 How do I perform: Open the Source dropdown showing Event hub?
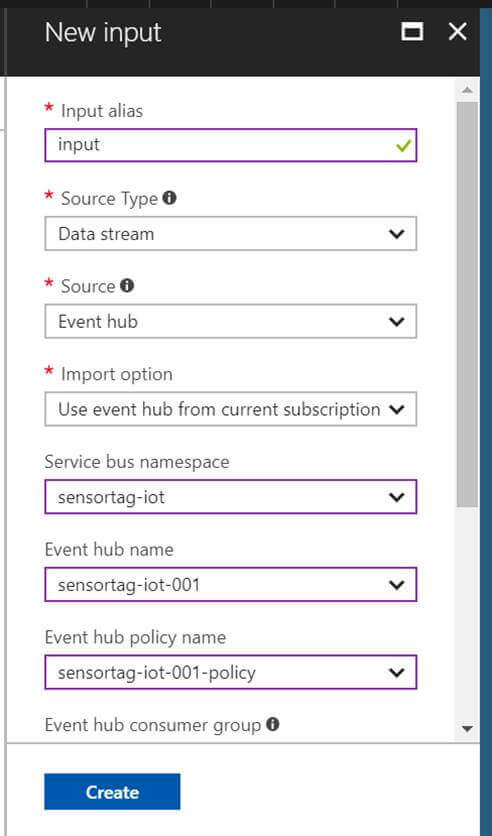pos(230,321)
